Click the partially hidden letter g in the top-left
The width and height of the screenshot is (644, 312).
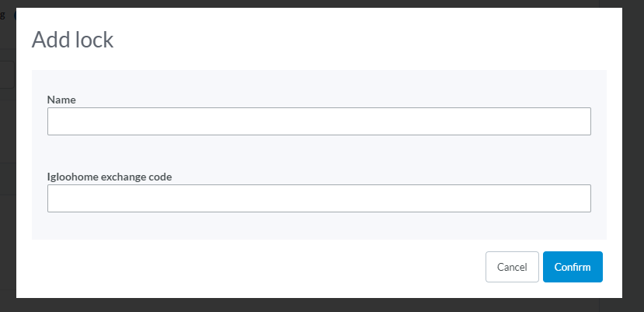pos(2,16)
